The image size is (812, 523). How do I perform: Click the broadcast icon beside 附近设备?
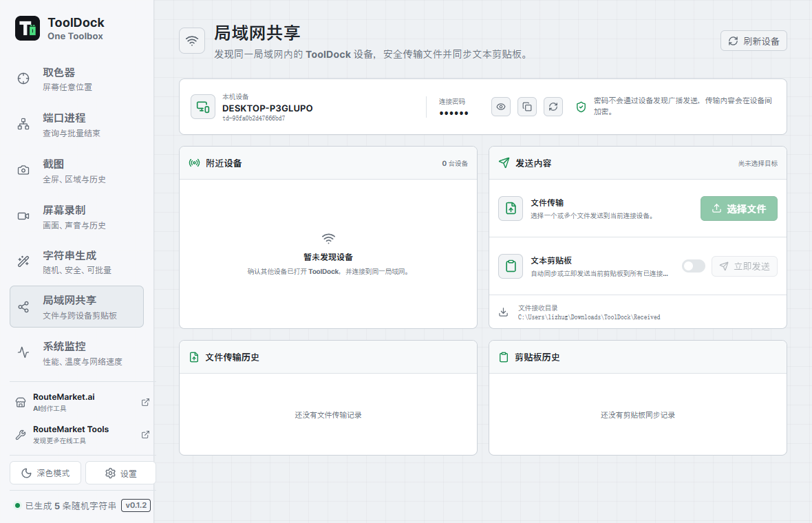click(x=194, y=163)
